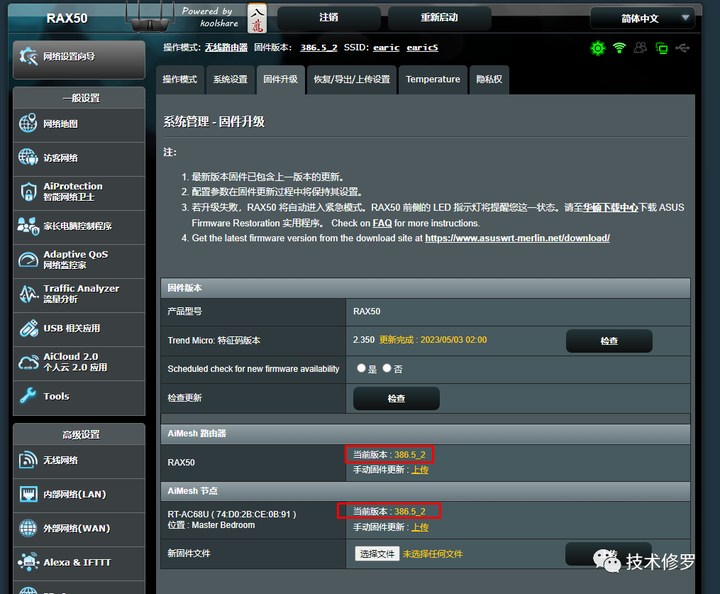
Task: Open Wireless settings icon
Action: tap(28, 460)
